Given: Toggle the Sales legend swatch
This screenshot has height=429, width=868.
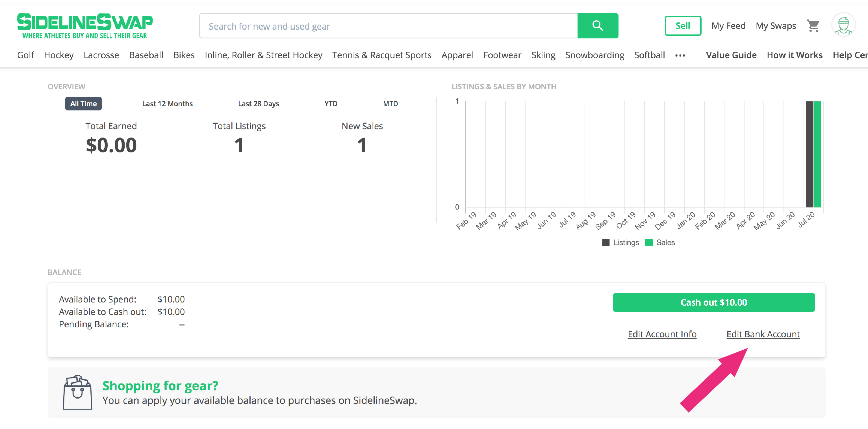Looking at the screenshot, I should click(x=649, y=242).
